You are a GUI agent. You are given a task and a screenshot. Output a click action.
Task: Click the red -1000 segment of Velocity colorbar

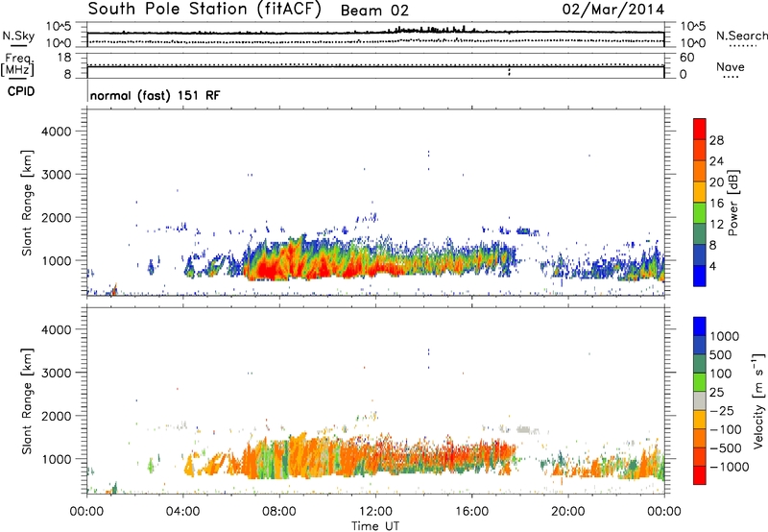point(700,475)
